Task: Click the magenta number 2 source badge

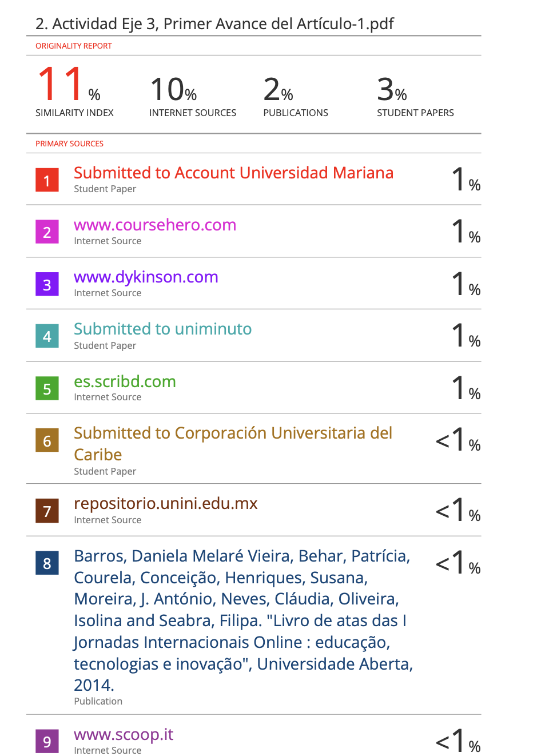Action: 47,232
